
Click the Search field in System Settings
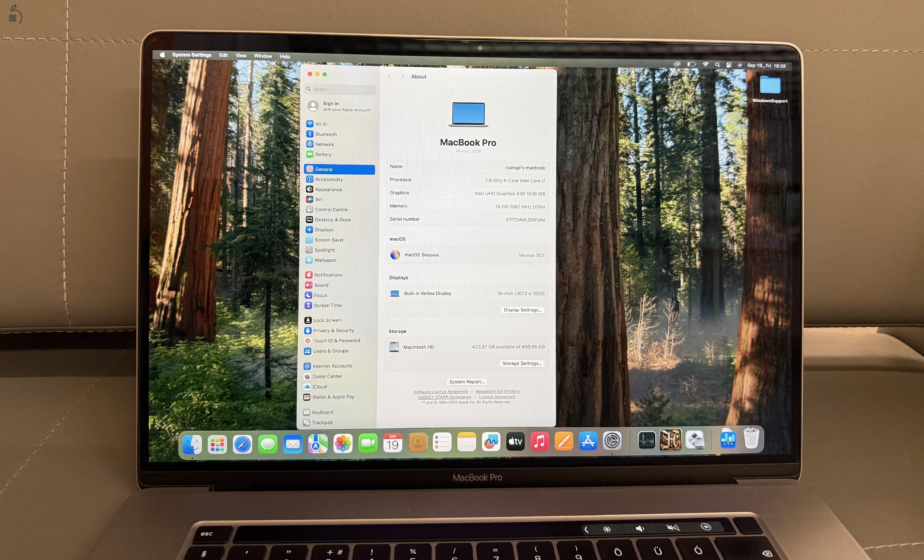[340, 89]
